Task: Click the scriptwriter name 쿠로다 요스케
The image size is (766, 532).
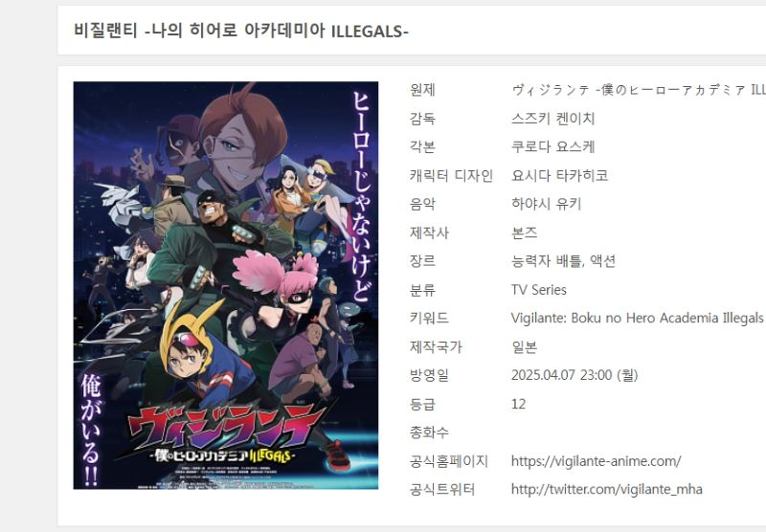Action: point(552,147)
